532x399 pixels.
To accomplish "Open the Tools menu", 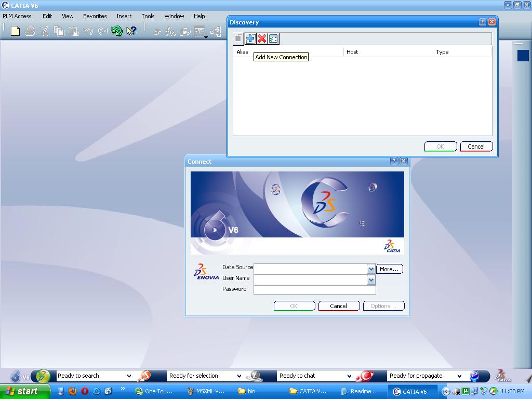I will tap(148, 16).
